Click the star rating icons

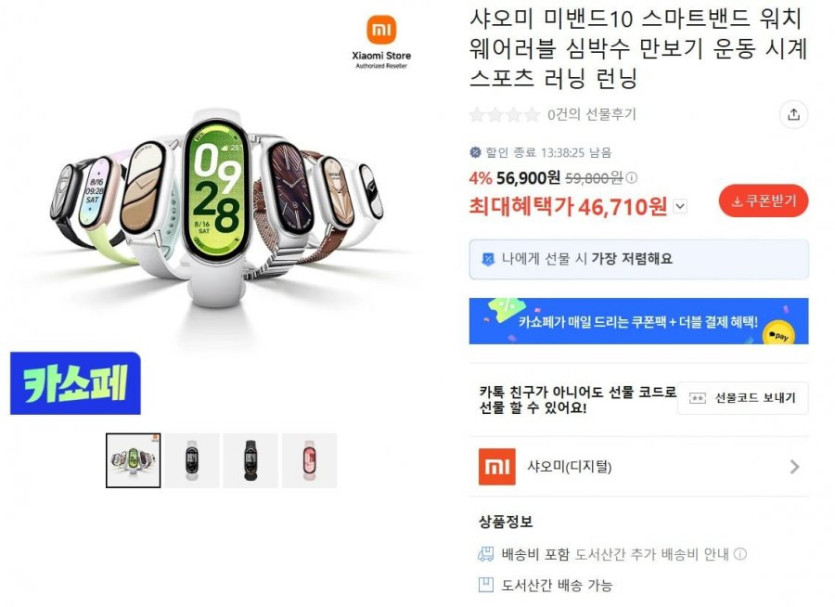coord(504,114)
